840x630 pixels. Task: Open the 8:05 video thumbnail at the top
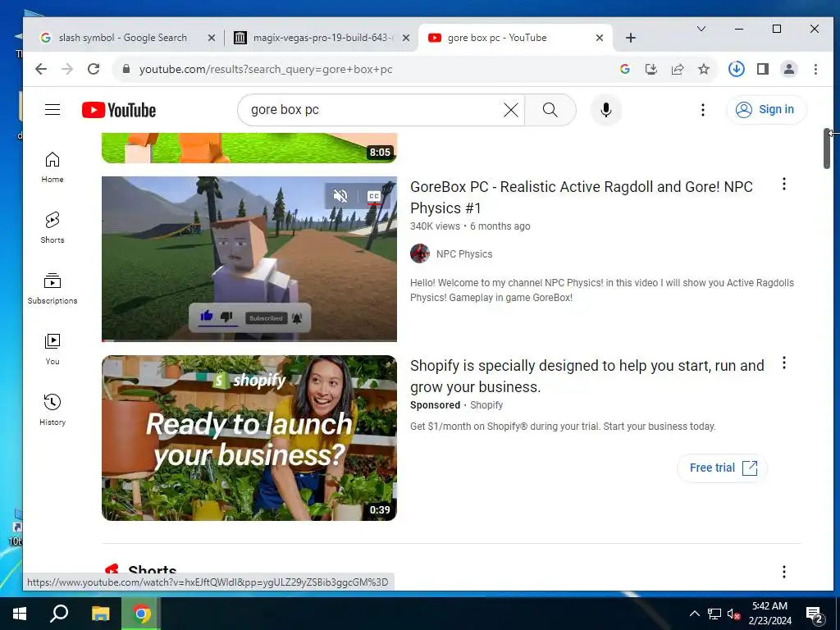[249, 148]
